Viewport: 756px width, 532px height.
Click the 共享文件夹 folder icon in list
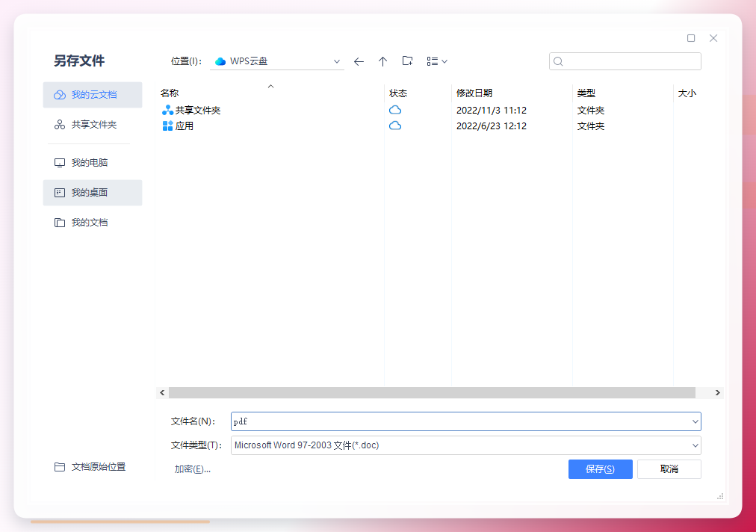pyautogui.click(x=167, y=110)
